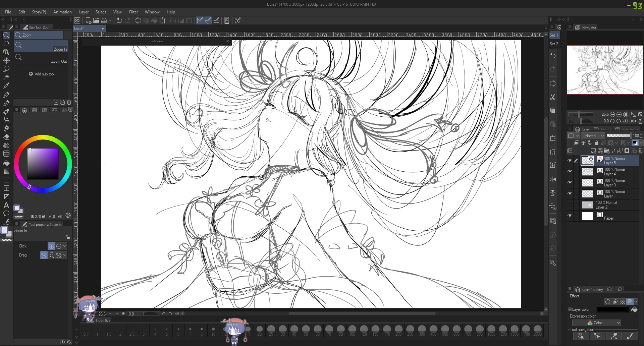Select the Text tool
Screen dimensions: 644x346
click(6, 205)
